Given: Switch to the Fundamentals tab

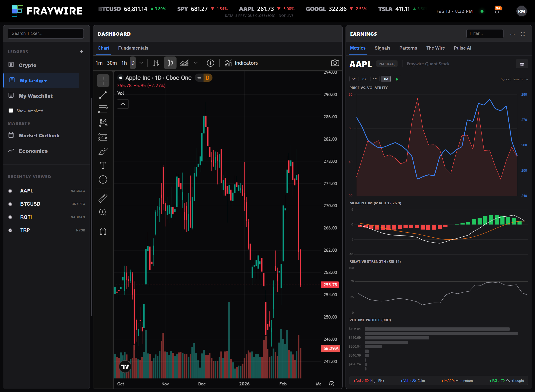Looking at the screenshot, I should [x=133, y=48].
